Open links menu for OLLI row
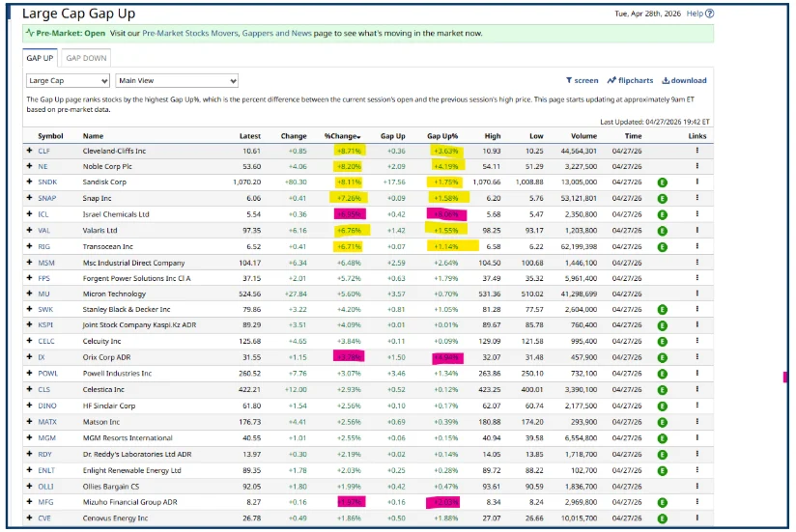Viewport: 796px width, 532px height. 697,486
